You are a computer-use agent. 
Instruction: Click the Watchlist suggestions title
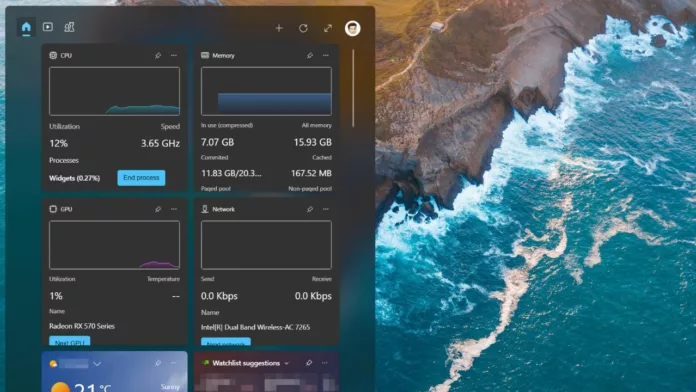pos(246,363)
